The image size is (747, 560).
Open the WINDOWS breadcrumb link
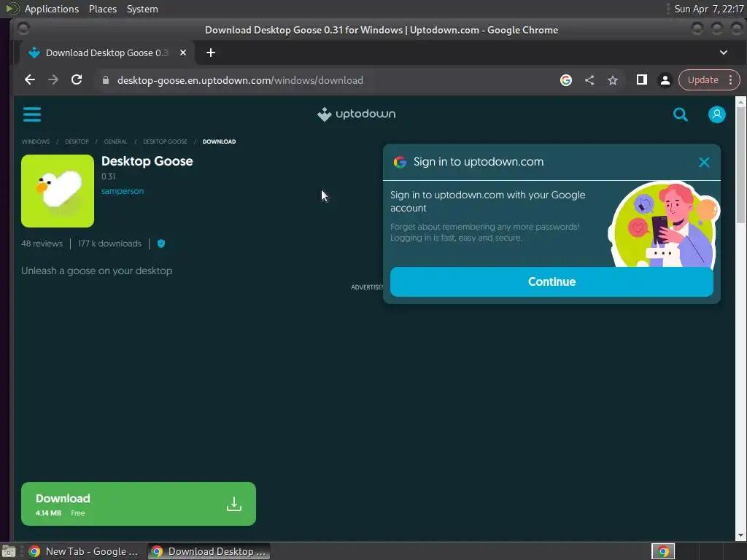pos(36,141)
